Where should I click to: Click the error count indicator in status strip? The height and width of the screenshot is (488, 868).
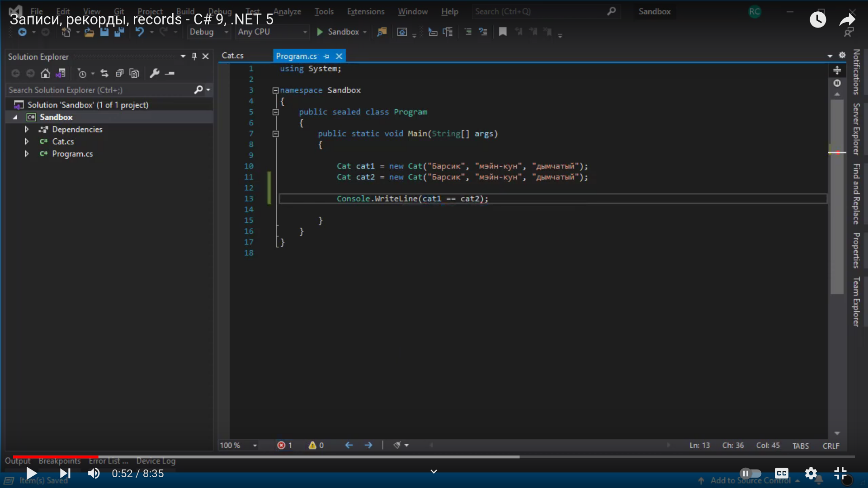point(284,446)
